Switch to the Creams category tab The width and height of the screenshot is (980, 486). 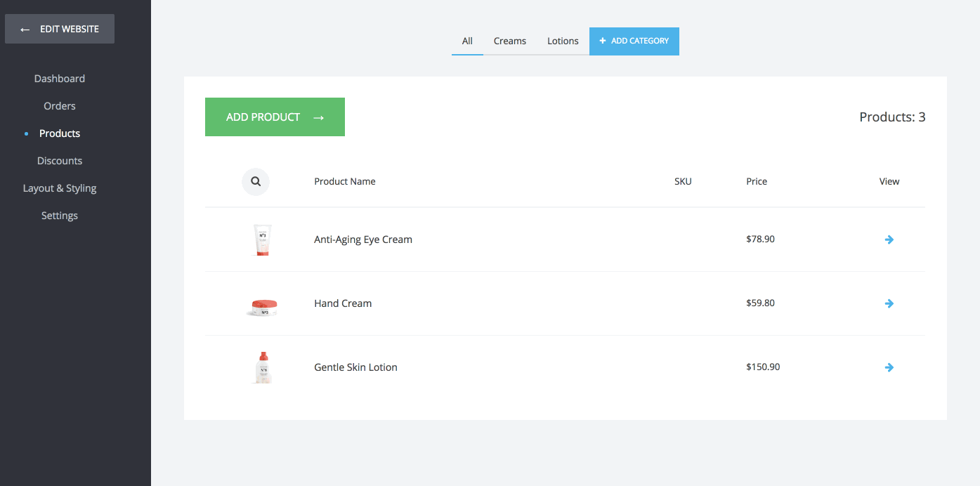coord(509,41)
